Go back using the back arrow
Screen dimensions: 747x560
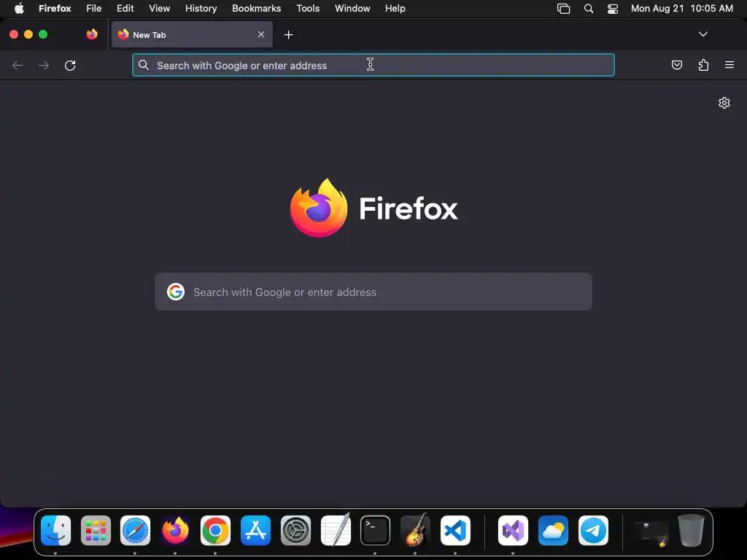coord(18,65)
